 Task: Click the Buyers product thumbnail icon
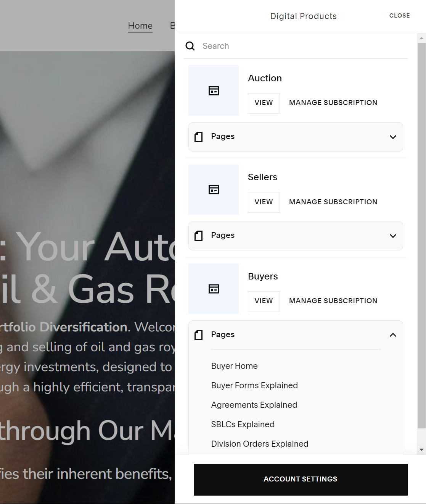pyautogui.click(x=213, y=289)
